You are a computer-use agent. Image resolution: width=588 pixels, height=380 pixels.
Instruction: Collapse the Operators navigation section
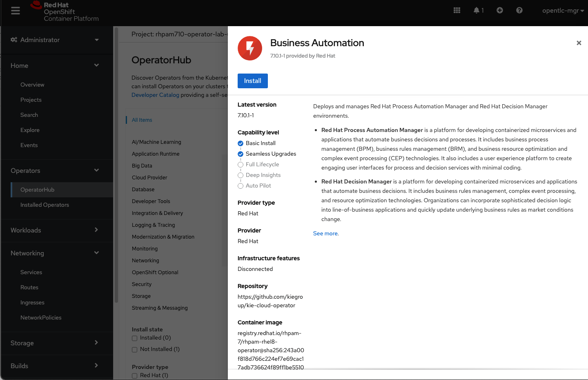tap(56, 170)
